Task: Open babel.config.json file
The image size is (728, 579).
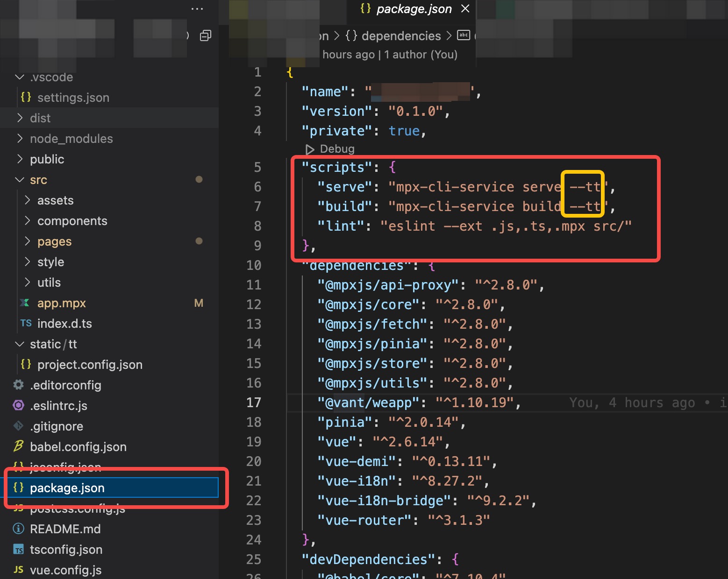Action: tap(78, 447)
